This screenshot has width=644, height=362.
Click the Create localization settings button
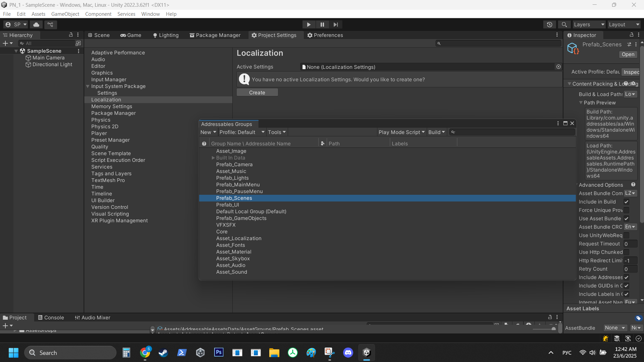257,93
